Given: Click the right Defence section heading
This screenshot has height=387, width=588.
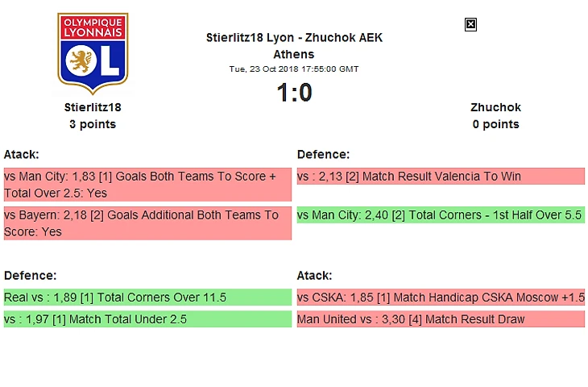Looking at the screenshot, I should tap(323, 155).
